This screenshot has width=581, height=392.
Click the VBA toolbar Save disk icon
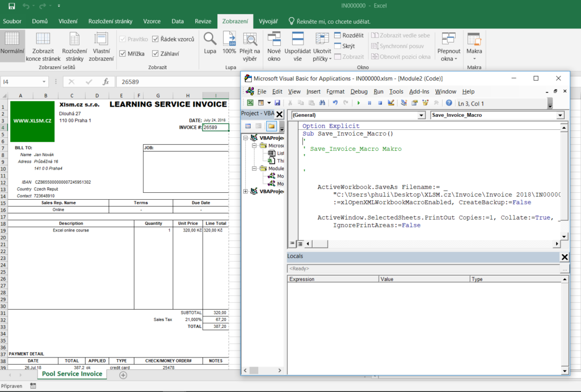click(277, 103)
